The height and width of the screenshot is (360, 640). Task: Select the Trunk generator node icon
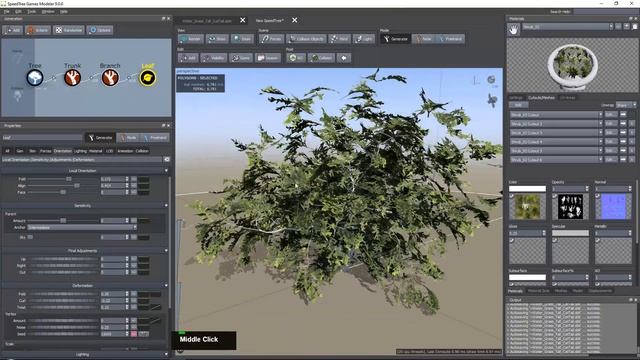[x=72, y=78]
